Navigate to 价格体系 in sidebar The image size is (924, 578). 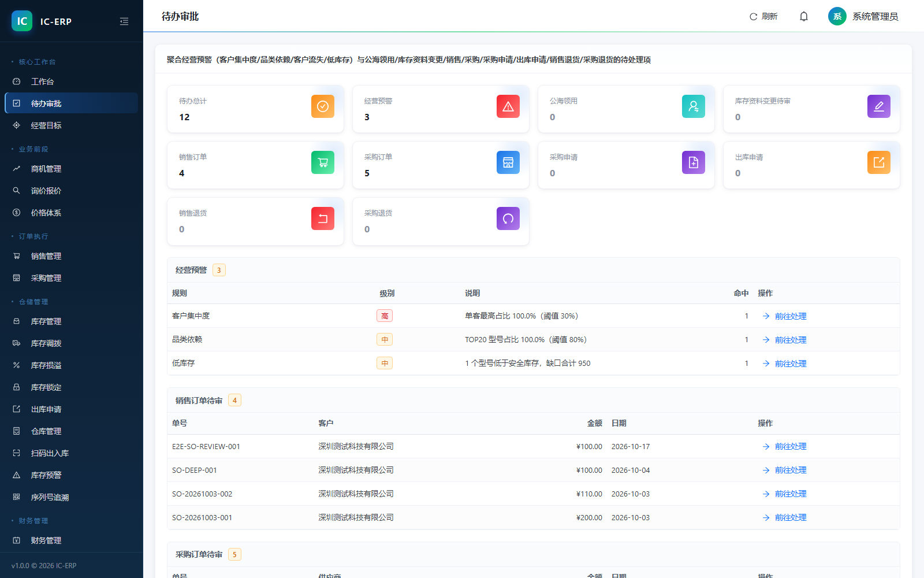tap(72, 213)
